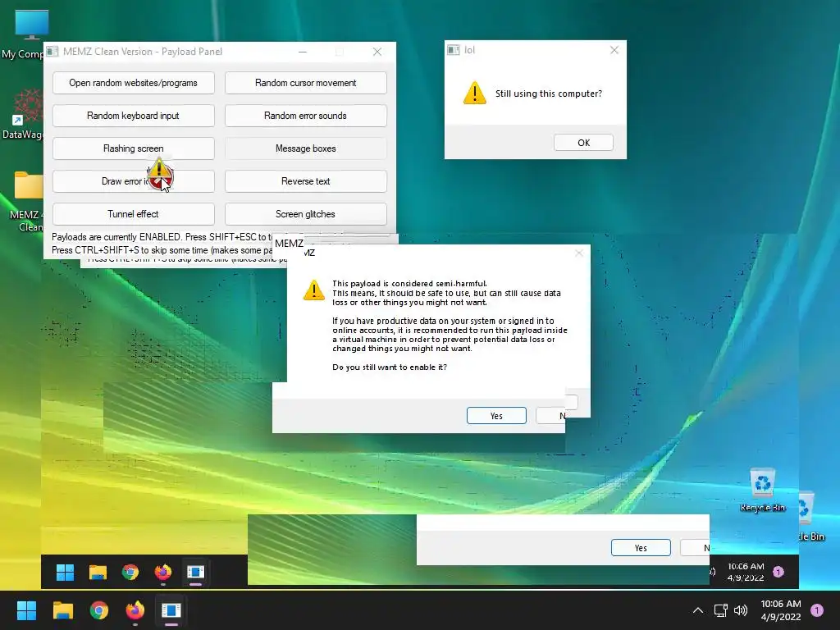Enable Random keyboard input payload

pyautogui.click(x=134, y=116)
